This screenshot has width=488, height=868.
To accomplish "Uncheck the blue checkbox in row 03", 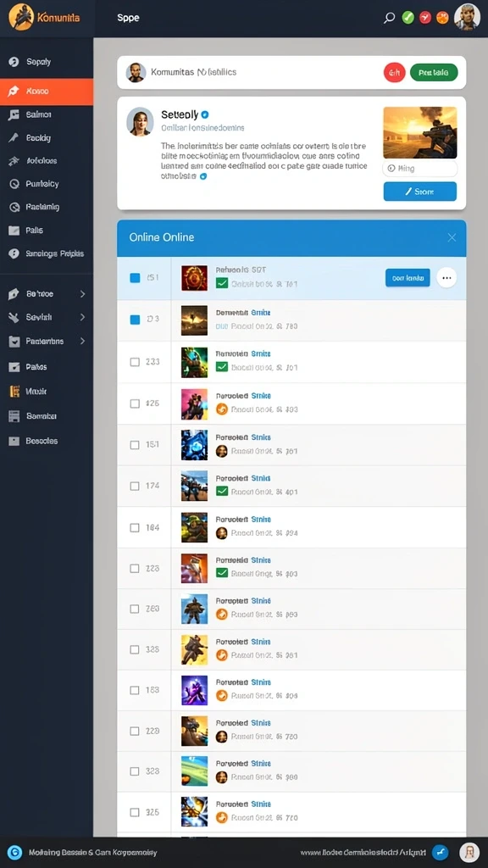I will point(135,320).
